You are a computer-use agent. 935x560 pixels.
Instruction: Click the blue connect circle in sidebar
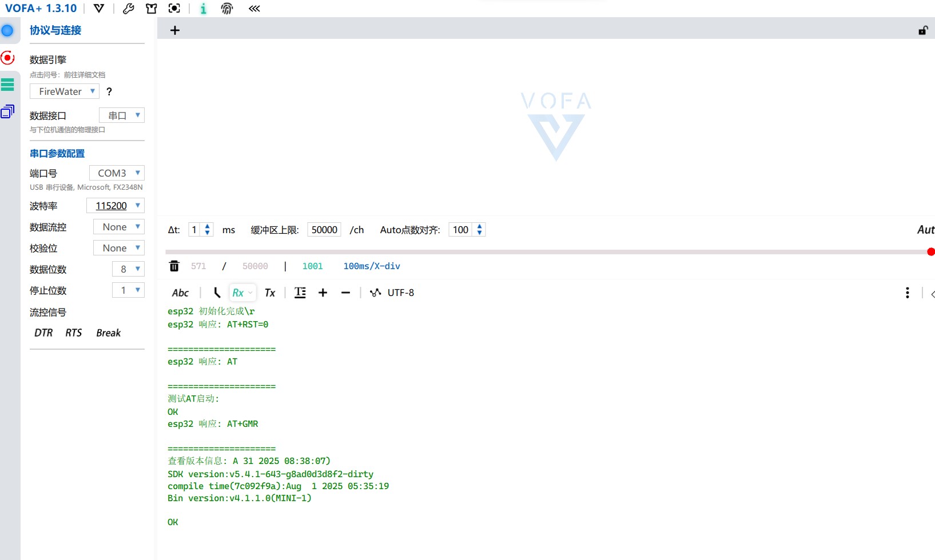pos(7,30)
